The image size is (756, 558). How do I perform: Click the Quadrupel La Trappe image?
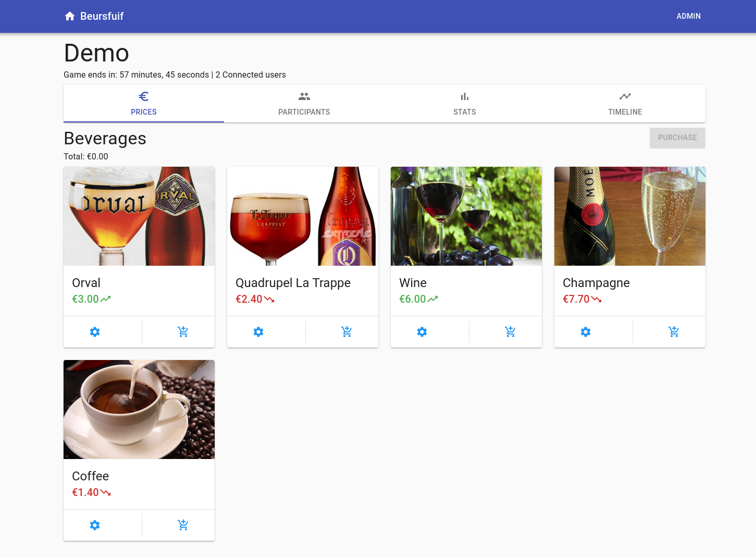coord(303,216)
